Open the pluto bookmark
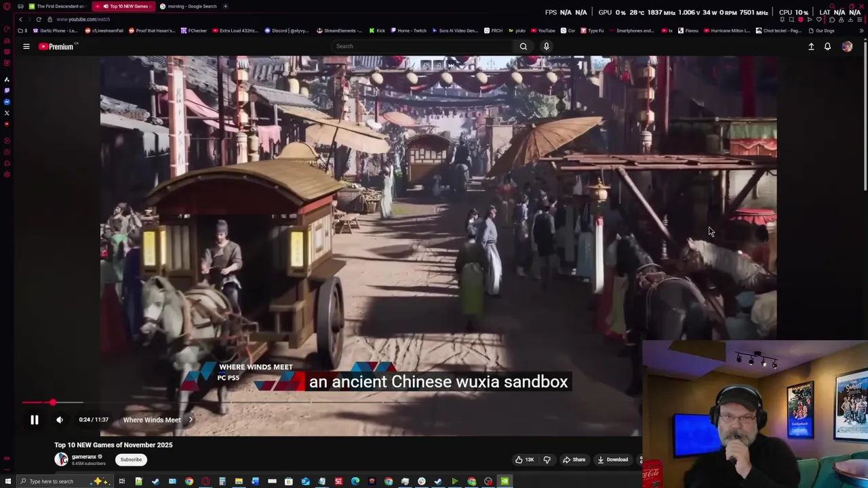Viewport: 868px width, 488px height. 517,30
